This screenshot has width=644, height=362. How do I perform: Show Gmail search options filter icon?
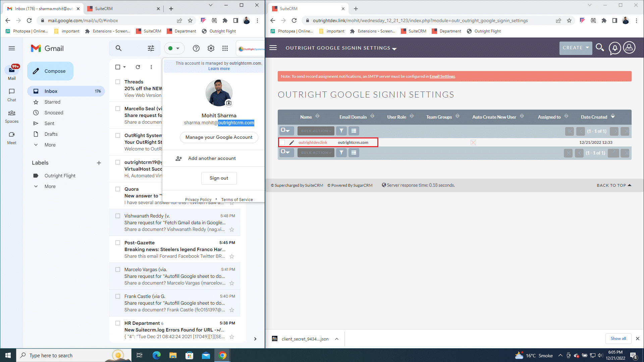click(x=151, y=48)
